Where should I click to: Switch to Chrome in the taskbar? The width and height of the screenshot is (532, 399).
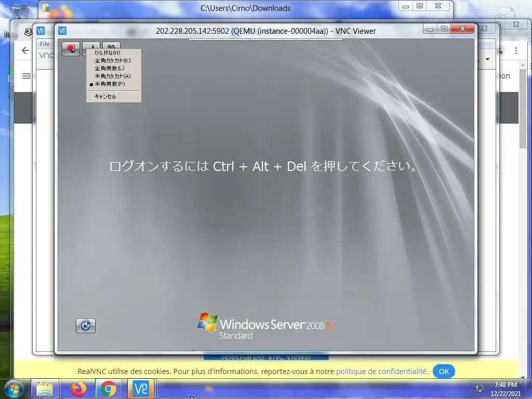pos(108,389)
